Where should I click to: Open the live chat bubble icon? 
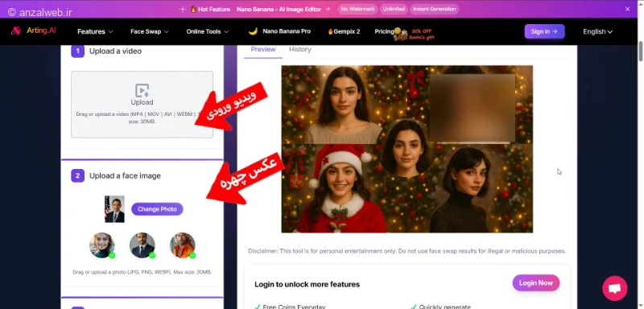click(614, 289)
